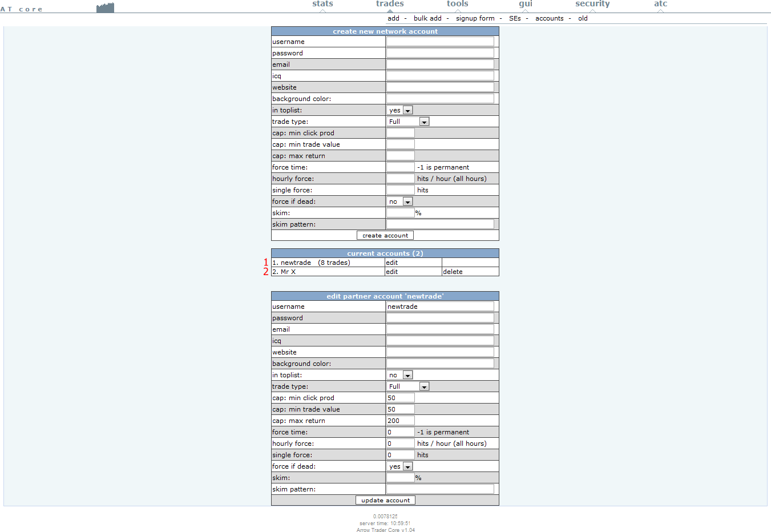The image size is (771, 532).
Task: Open the trades menu
Action: 390,4
